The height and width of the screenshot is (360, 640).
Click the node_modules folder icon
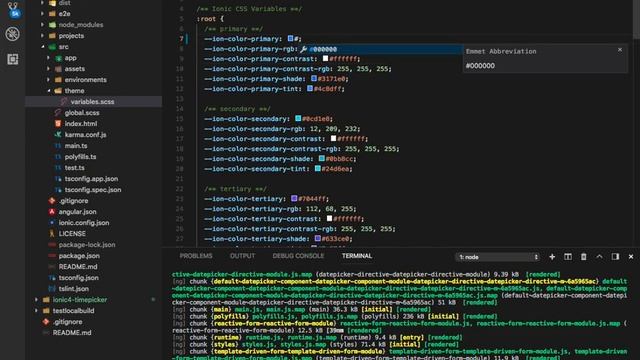click(x=52, y=25)
